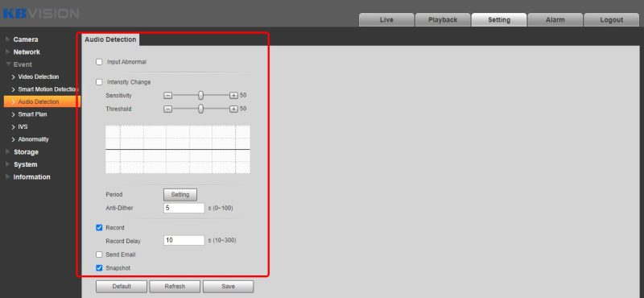Increase Sensitivity with the plus icon
Viewport: 644px width, 298px height.
click(x=233, y=95)
